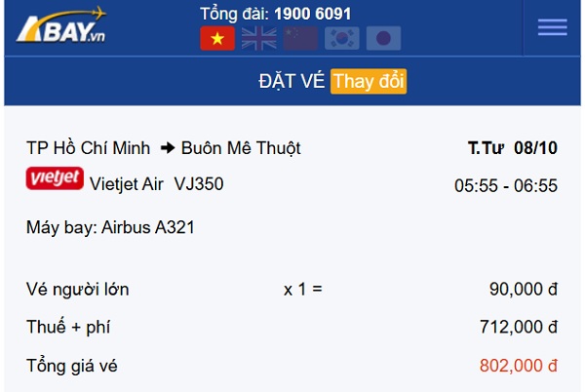585x392 pixels.
Task: Click the ABAY.vn logo
Action: (61, 26)
